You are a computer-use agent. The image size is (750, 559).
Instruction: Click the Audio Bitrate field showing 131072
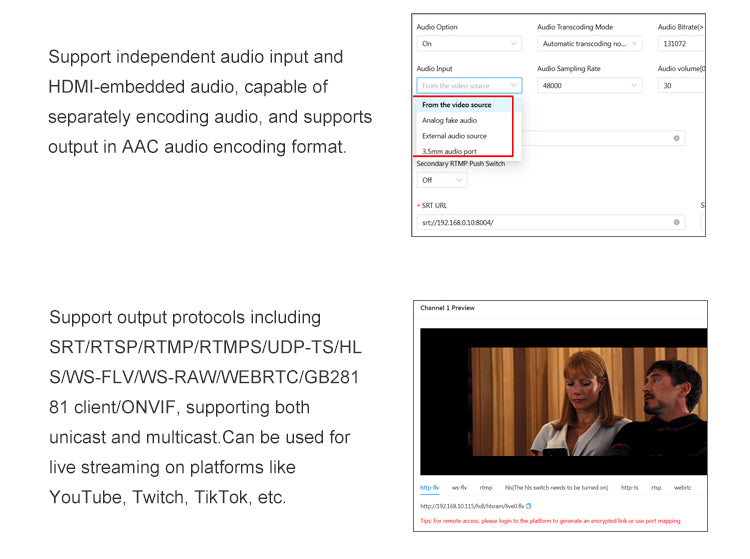681,44
